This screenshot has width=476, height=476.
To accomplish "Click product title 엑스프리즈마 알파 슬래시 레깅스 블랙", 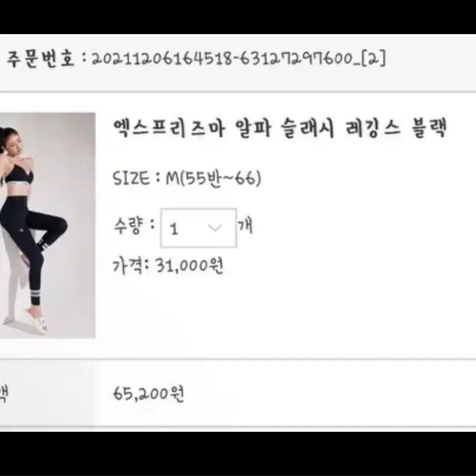I will tap(280, 129).
